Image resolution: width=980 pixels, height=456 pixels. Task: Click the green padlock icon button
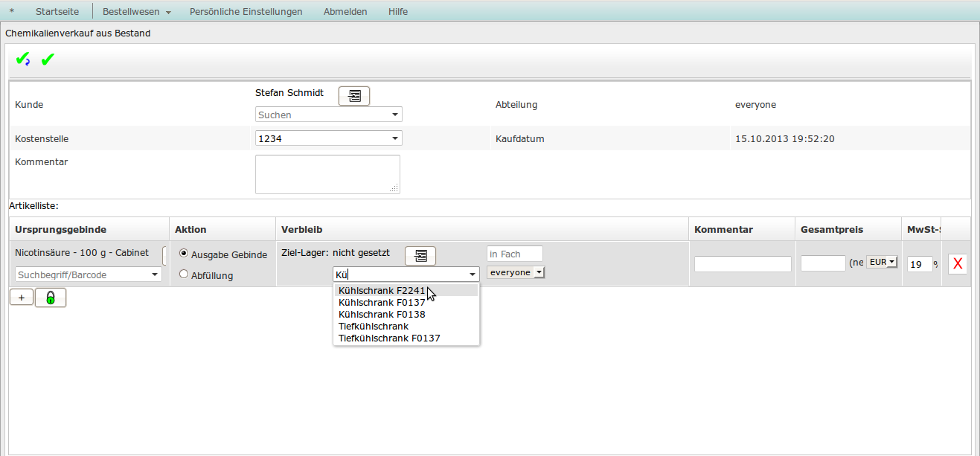[51, 298]
